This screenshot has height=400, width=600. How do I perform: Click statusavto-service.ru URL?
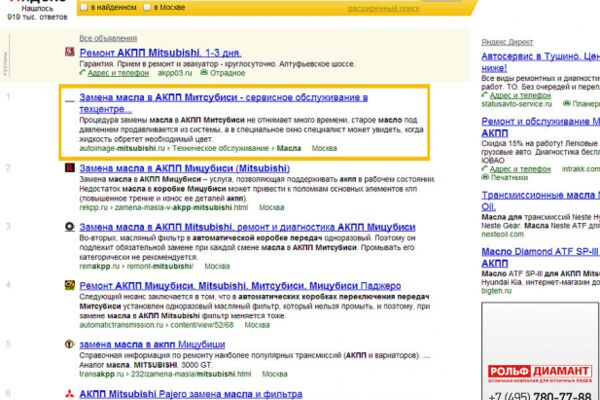tap(517, 104)
